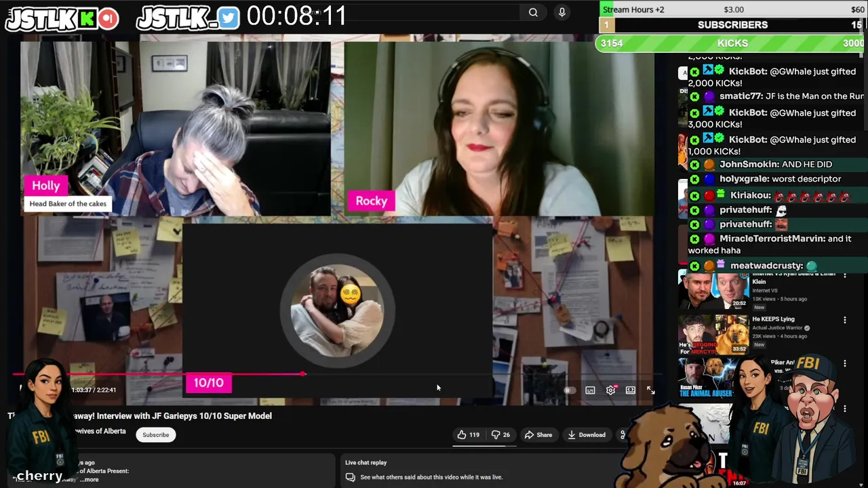The height and width of the screenshot is (488, 868).
Task: Click the YouTube search magnifier icon
Action: [x=533, y=12]
